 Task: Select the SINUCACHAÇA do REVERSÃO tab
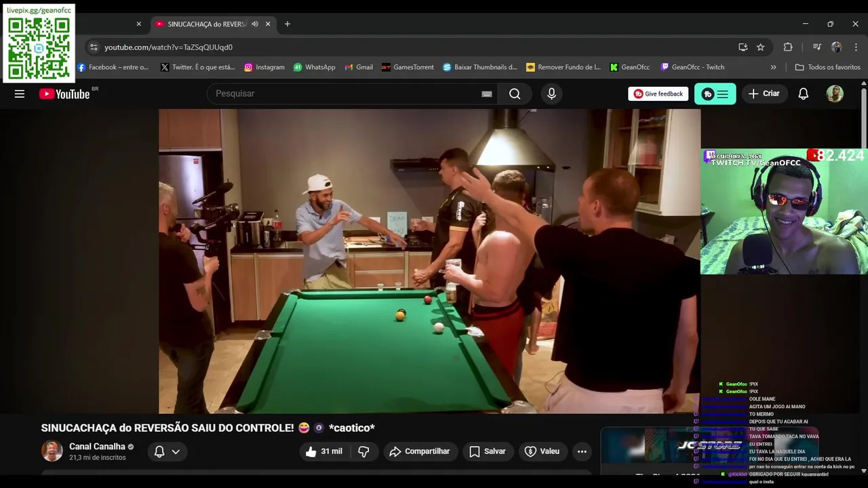pyautogui.click(x=207, y=24)
